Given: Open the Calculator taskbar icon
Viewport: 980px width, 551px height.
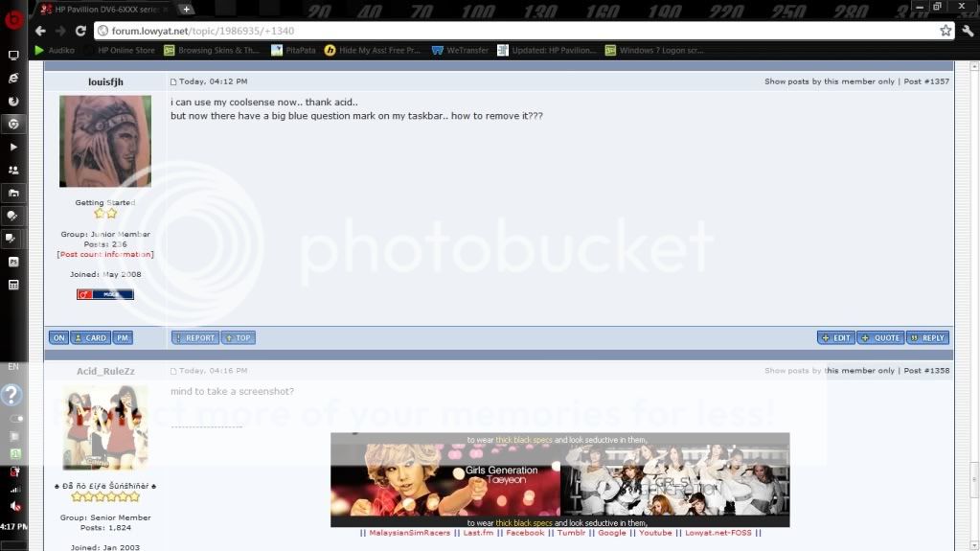Looking at the screenshot, I should coord(13,285).
